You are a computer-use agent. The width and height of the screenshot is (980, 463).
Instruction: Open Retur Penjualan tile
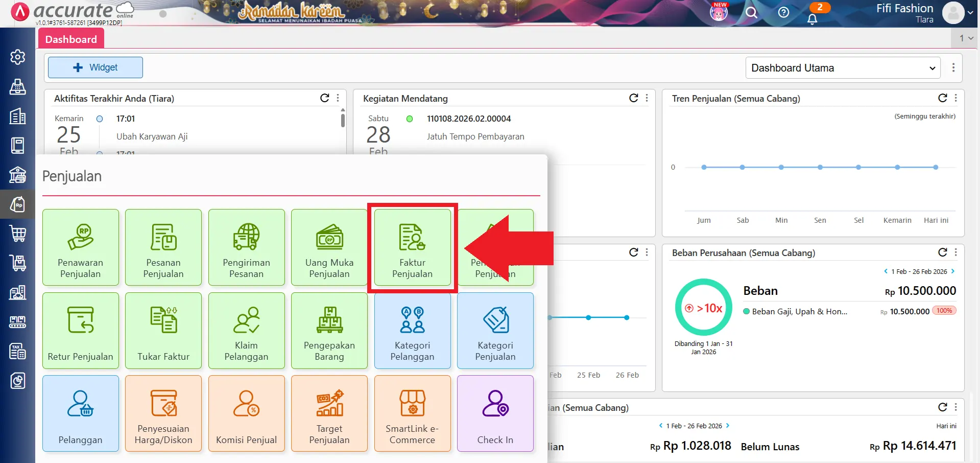[x=81, y=331]
